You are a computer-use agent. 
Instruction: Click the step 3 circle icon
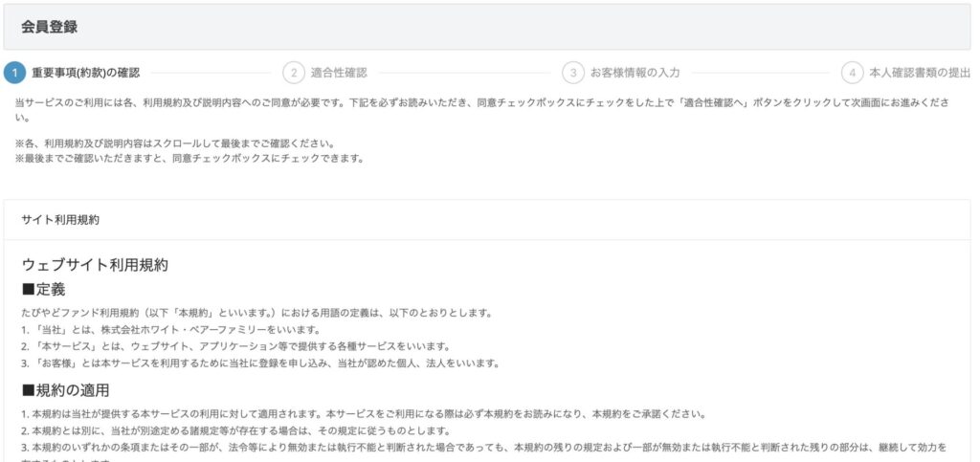pos(573,73)
